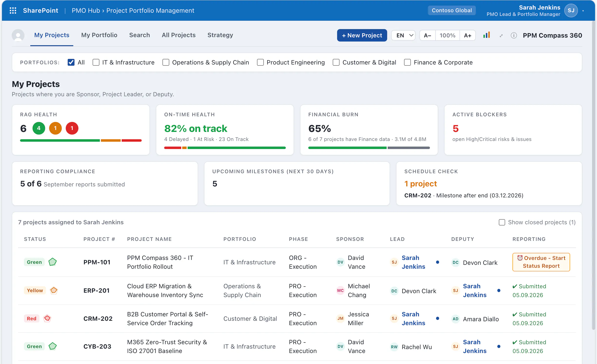597x364 pixels.
Task: Open the SharePoint app launcher grid
Action: [x=13, y=11]
